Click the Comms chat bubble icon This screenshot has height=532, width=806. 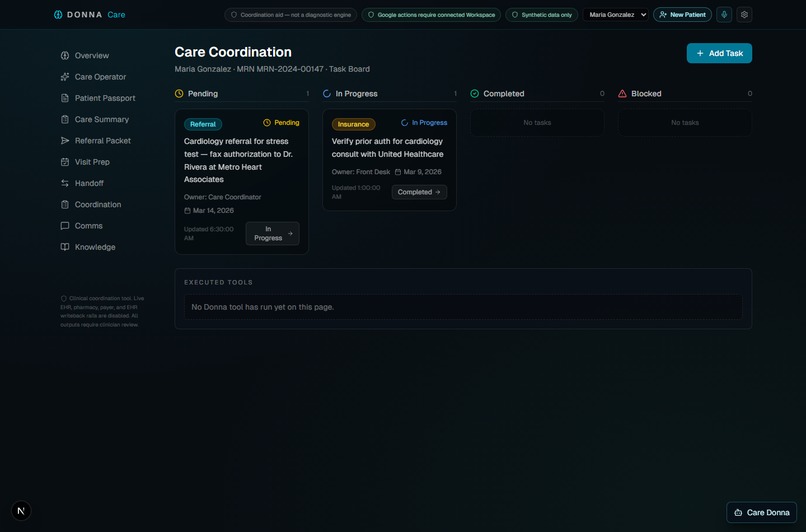65,226
